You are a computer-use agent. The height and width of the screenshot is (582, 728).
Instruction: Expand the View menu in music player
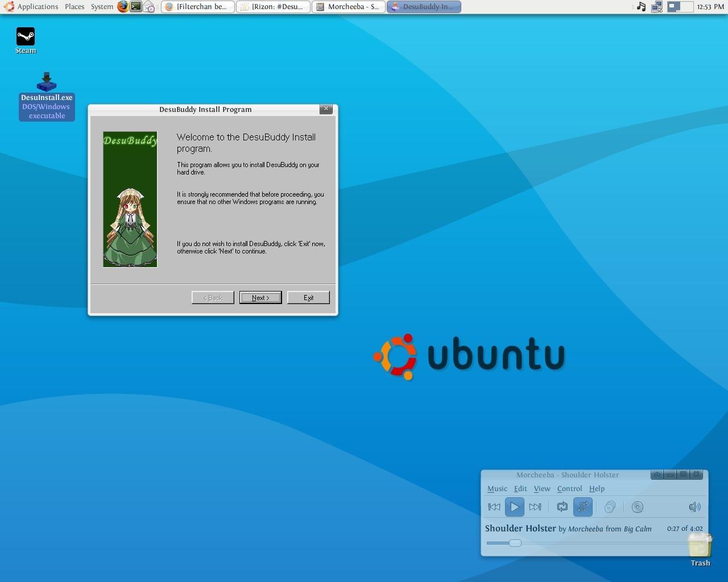pyautogui.click(x=541, y=489)
